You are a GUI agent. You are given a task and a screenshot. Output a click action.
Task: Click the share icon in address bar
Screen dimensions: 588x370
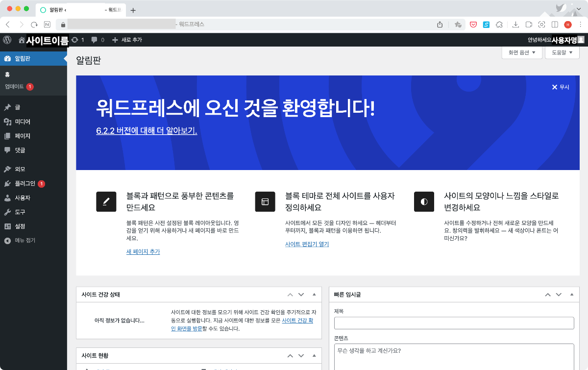pyautogui.click(x=440, y=24)
